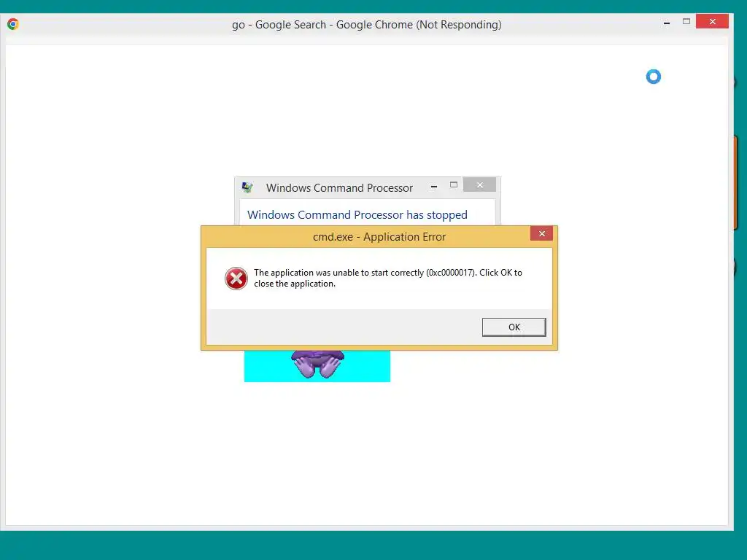Click the red error icon in the dialog
Viewport: 747px width, 560px height.
pyautogui.click(x=236, y=279)
